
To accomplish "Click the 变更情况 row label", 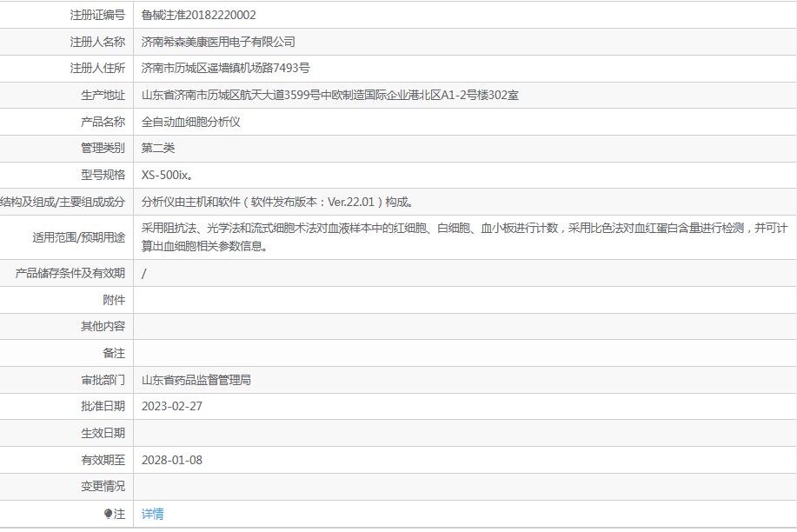I will 103,486.
